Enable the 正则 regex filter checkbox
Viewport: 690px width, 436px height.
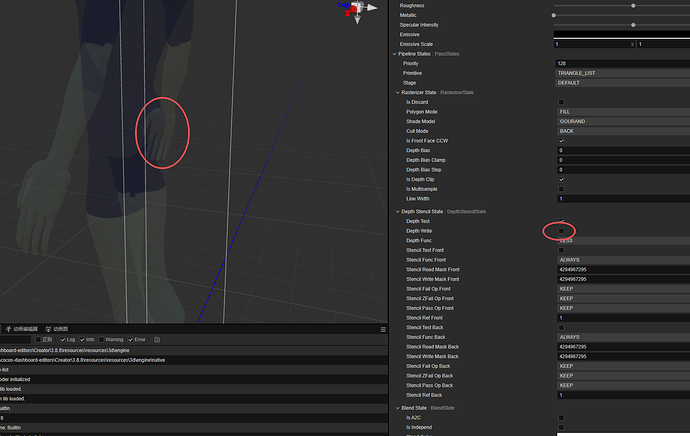coord(38,340)
